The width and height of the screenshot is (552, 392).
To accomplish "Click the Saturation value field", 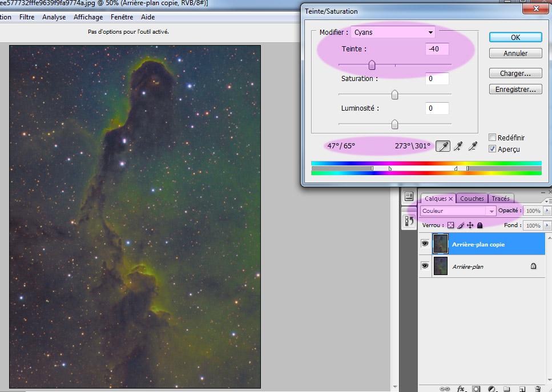I will coord(437,79).
